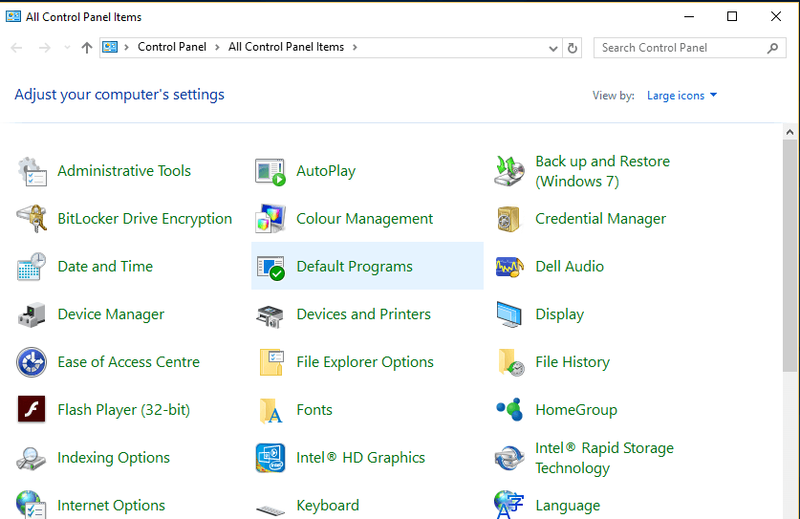Screen dimensions: 800x519
Task: Minimize the Control Panel window
Action: [689, 16]
